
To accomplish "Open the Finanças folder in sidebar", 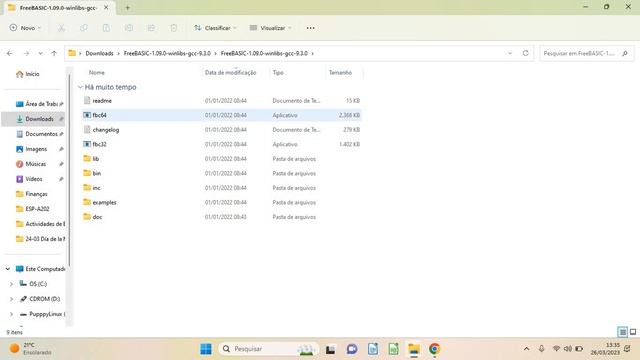I will tap(36, 194).
